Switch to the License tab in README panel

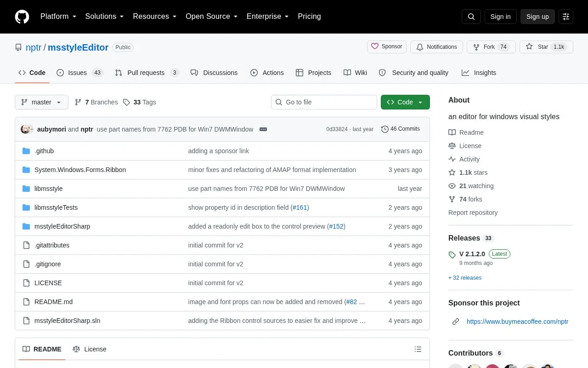point(90,349)
